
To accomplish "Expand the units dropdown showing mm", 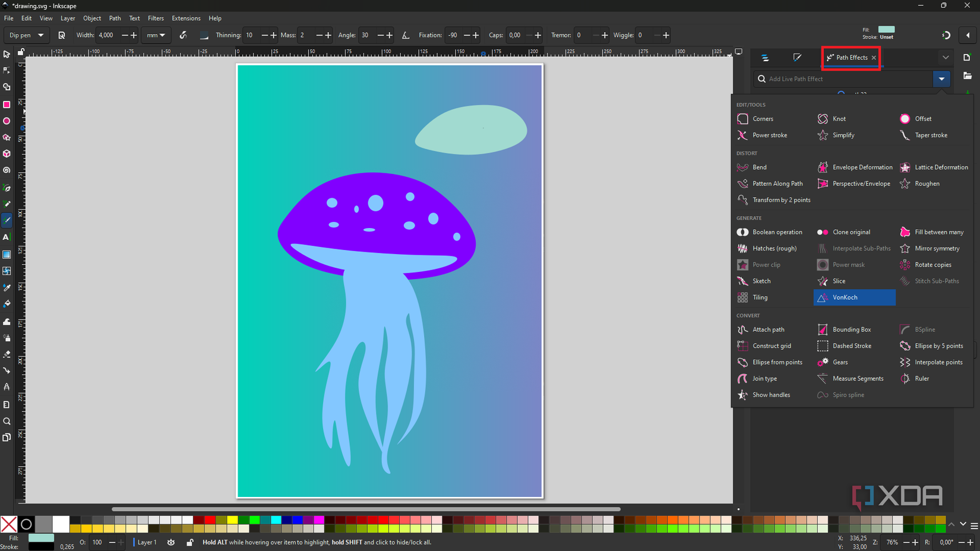I will coord(156,35).
